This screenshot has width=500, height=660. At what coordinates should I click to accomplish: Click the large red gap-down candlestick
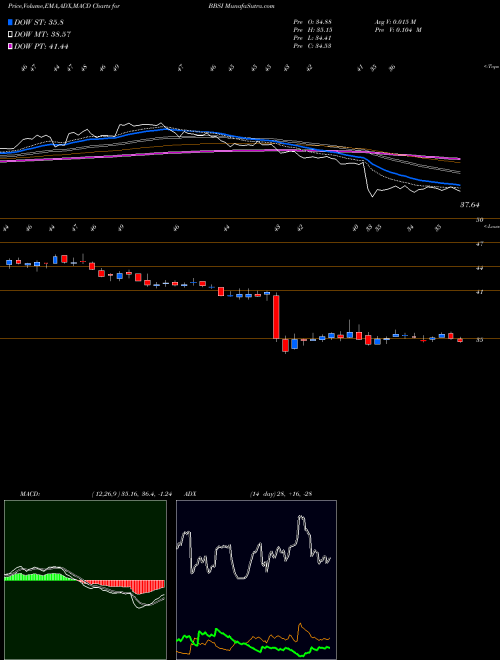click(x=276, y=317)
